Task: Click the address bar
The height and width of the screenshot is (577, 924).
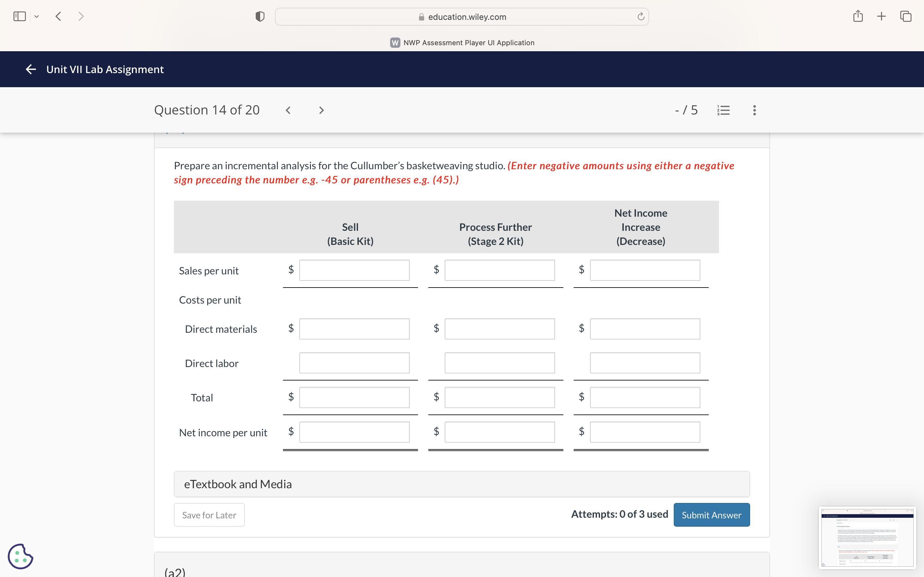Action: pos(461,16)
